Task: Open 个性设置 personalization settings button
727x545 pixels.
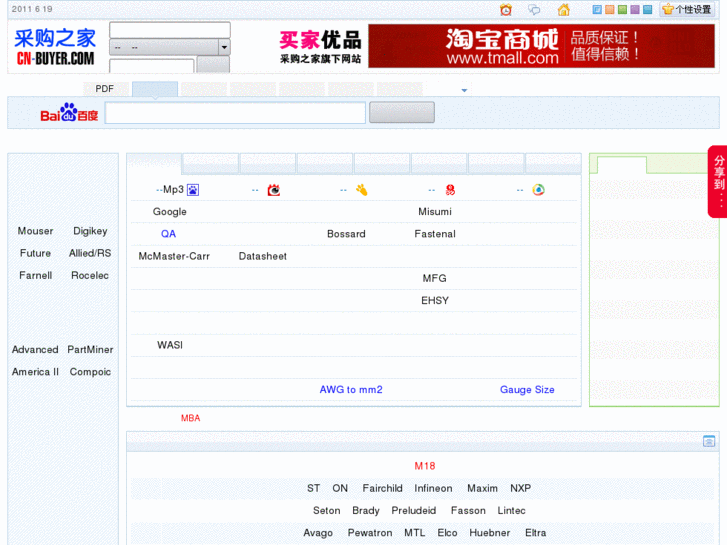Action: click(687, 9)
